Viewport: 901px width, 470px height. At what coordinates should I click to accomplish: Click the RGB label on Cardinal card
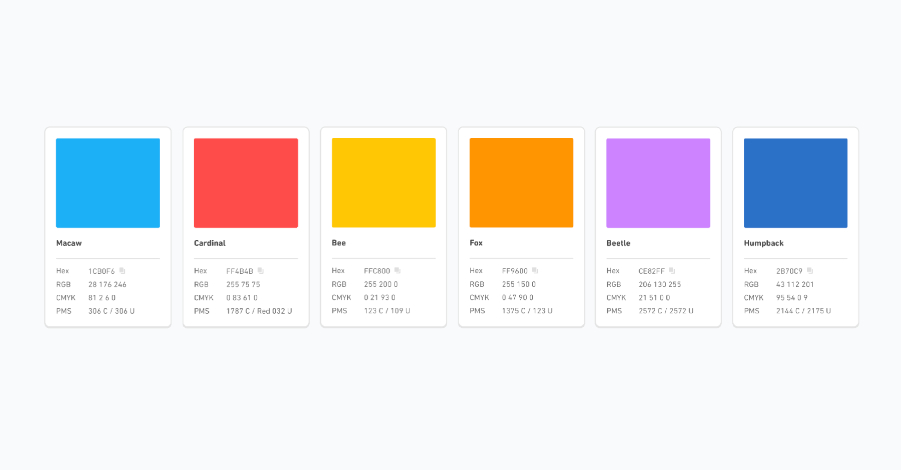point(201,284)
